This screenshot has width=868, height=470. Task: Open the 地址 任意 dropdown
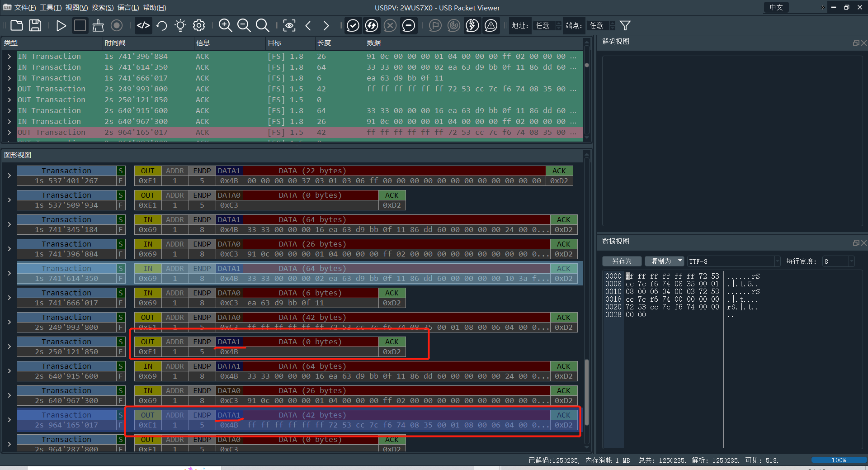(x=547, y=25)
